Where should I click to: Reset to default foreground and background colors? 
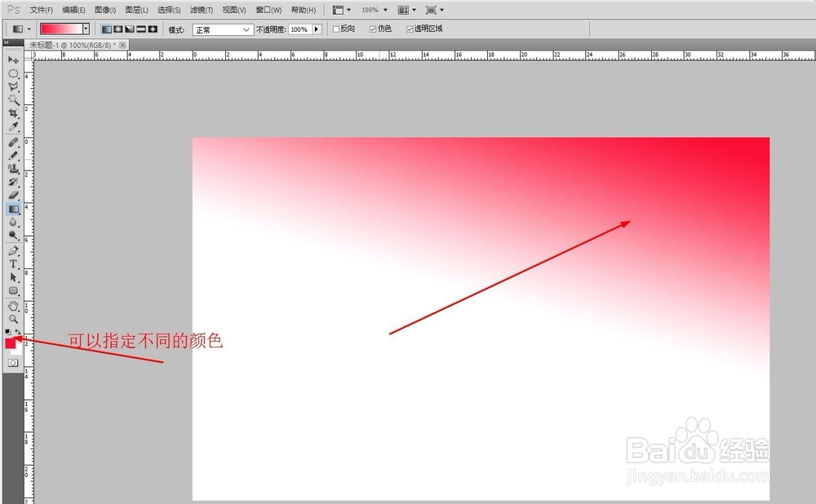point(8,331)
